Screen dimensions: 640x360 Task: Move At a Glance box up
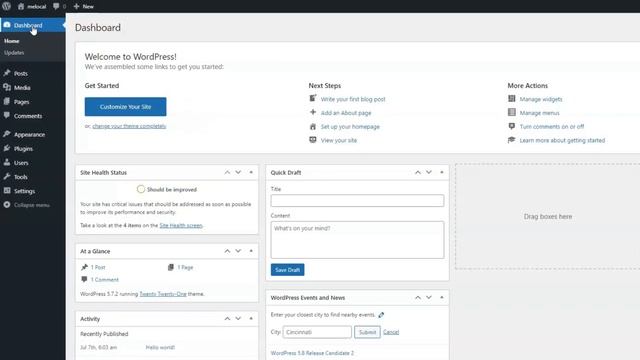point(227,251)
